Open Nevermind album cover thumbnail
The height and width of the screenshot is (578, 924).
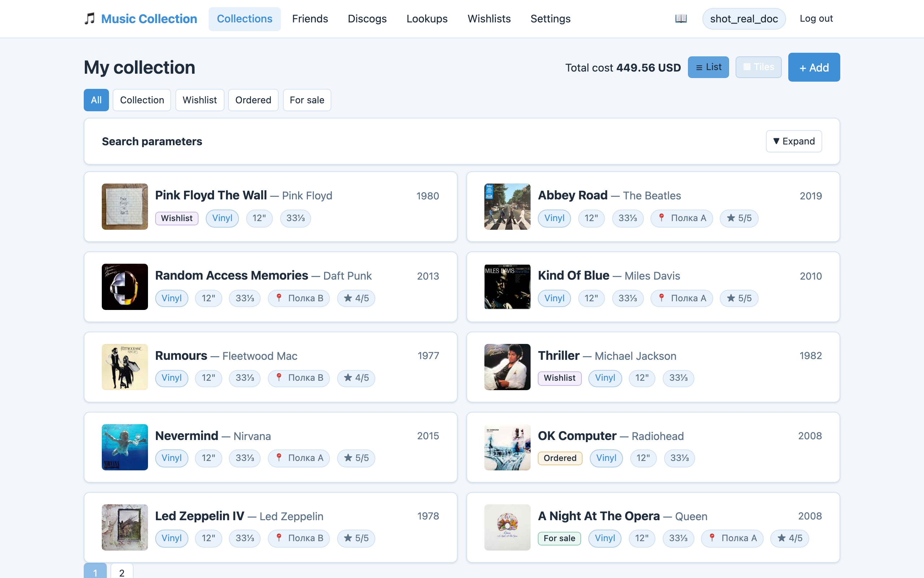click(x=125, y=447)
